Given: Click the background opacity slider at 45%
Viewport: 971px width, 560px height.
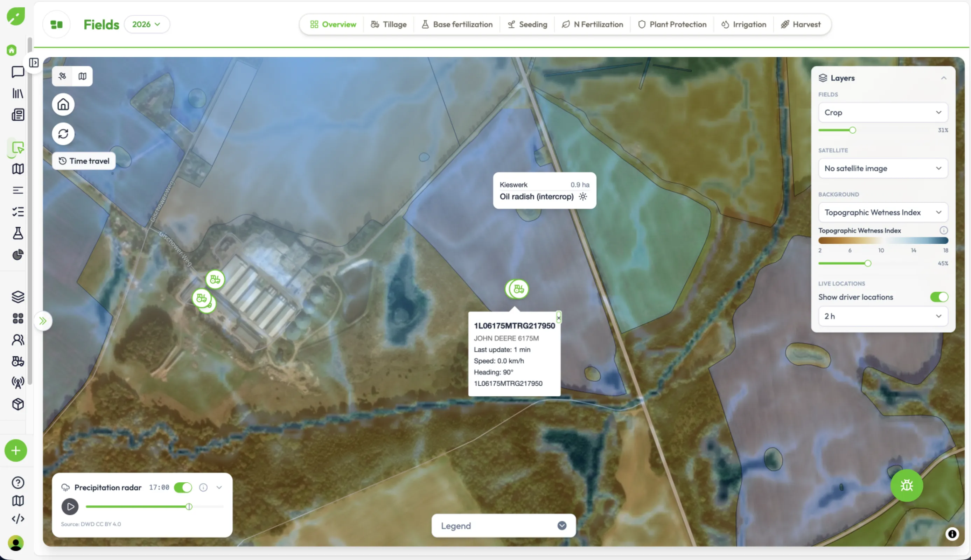Looking at the screenshot, I should click(867, 264).
